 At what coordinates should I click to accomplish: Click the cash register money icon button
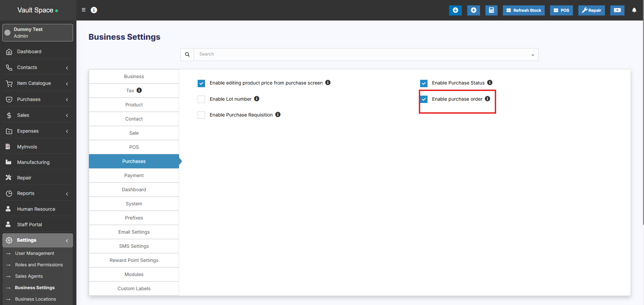(617, 10)
